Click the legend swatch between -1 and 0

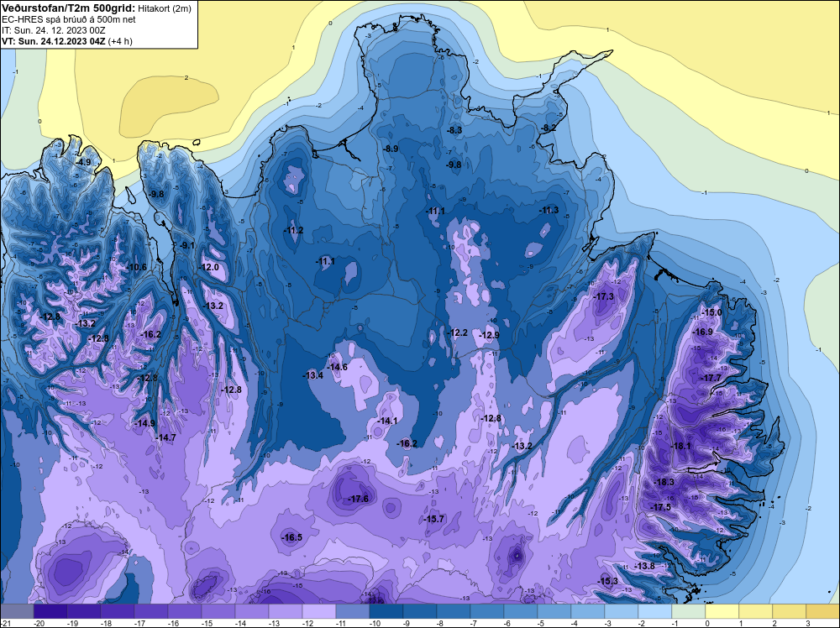point(689,611)
